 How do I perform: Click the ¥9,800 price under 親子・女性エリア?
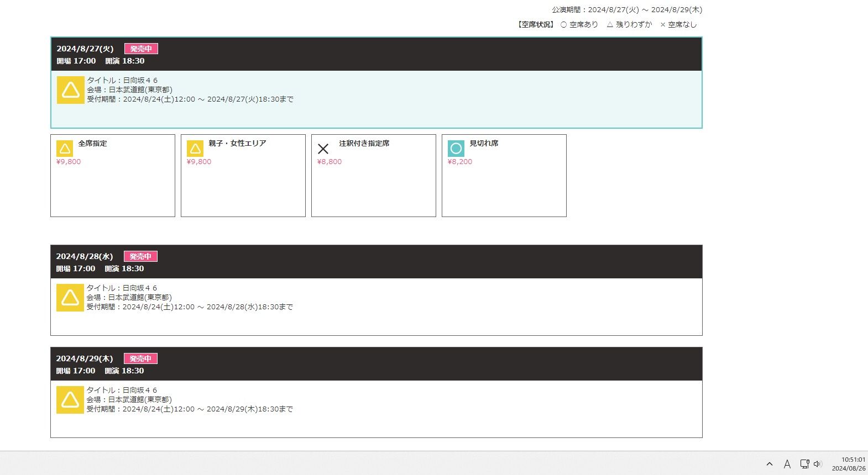click(199, 162)
